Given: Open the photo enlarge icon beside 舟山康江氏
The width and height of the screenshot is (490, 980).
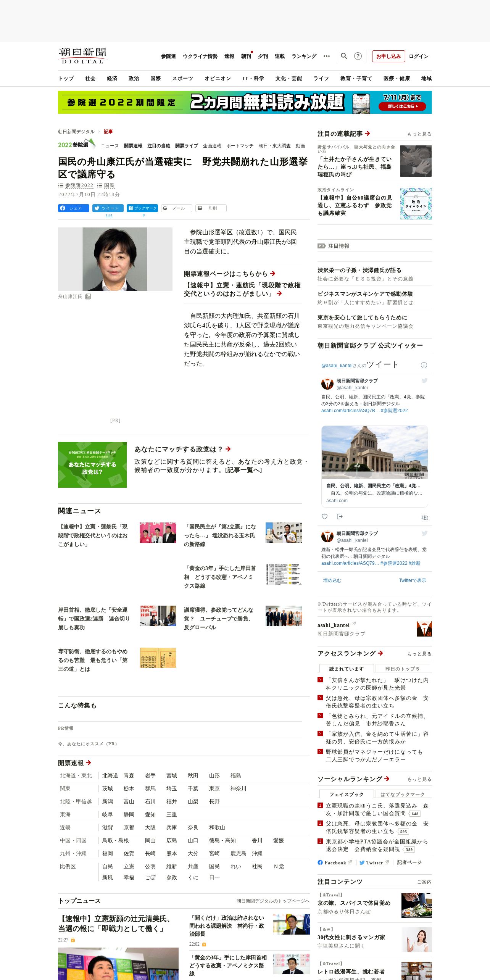Looking at the screenshot, I should pos(88,297).
